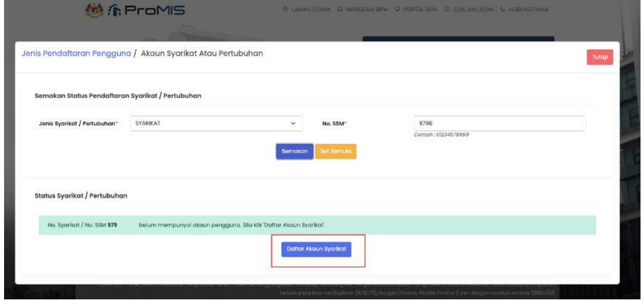Click the Akaun Syarikat Atau Pertubuhan breadcrumb text

click(202, 53)
